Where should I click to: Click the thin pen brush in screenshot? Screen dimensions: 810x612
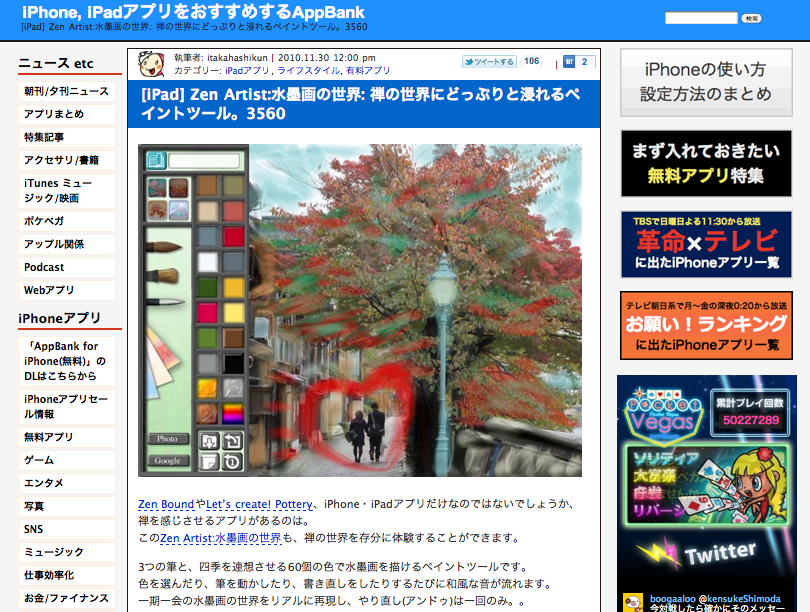coord(166,302)
